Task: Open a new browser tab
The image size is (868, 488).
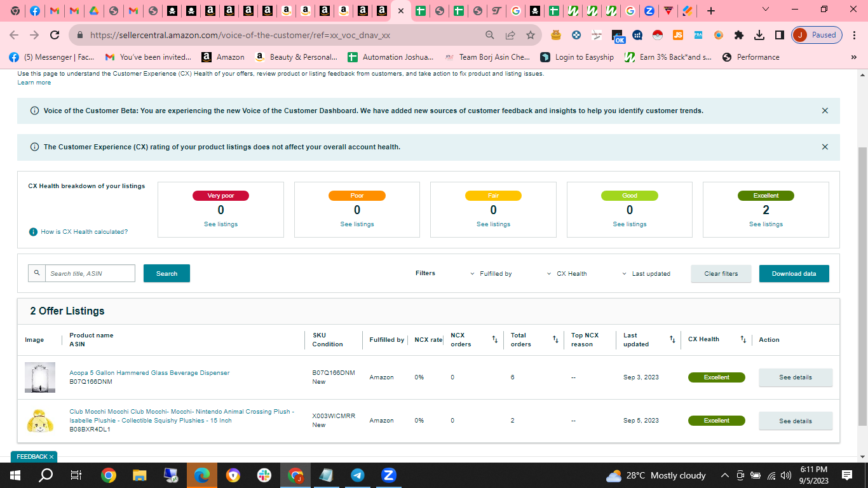Action: pos(711,11)
